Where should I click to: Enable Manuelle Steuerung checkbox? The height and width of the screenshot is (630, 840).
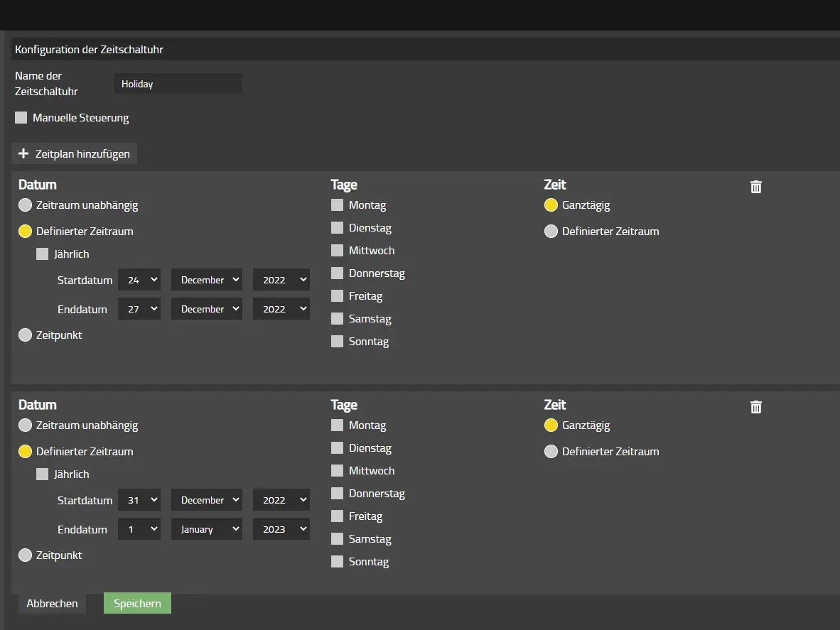click(x=21, y=117)
